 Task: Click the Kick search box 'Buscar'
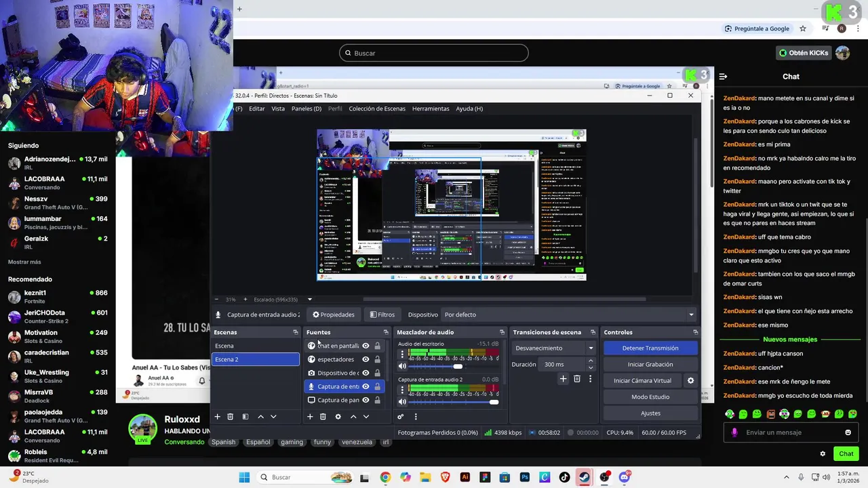pyautogui.click(x=434, y=53)
